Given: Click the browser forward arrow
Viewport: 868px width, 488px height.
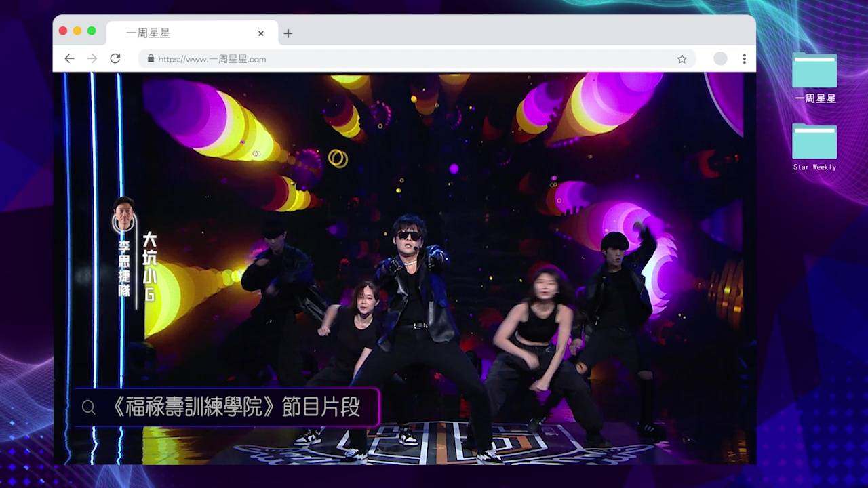Looking at the screenshot, I should point(92,59).
